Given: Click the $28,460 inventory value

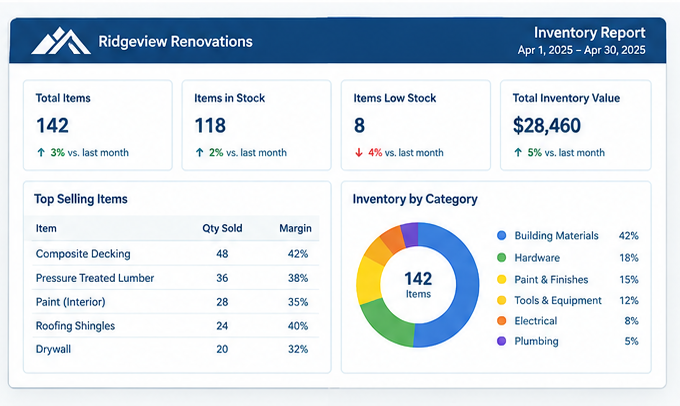Looking at the screenshot, I should click(x=546, y=125).
